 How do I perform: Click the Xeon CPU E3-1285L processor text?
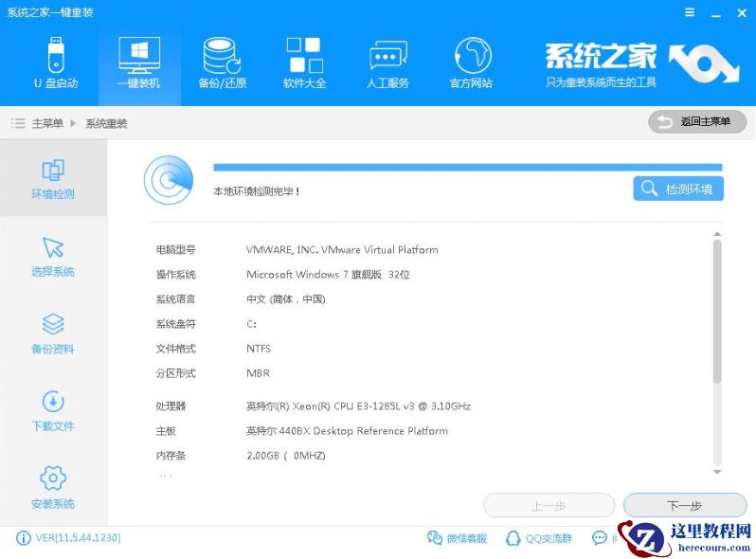[358, 406]
